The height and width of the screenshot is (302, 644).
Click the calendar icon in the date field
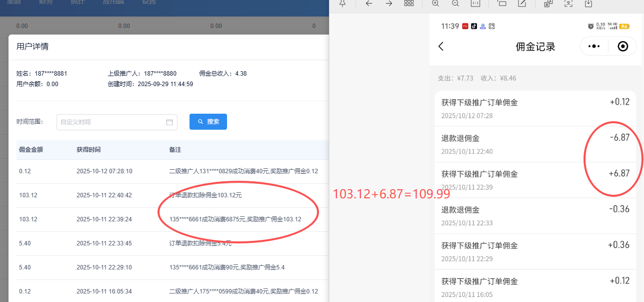pos(169,122)
